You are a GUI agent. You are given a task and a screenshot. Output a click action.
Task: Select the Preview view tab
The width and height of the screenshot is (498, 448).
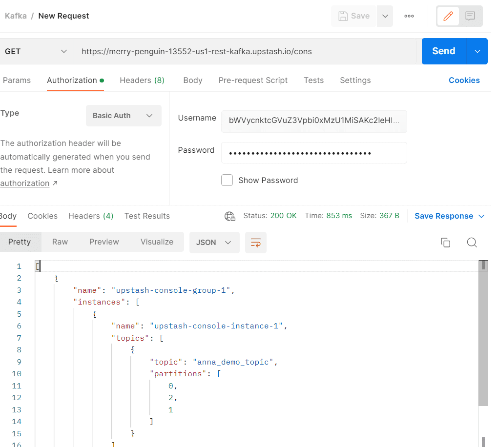(x=104, y=242)
